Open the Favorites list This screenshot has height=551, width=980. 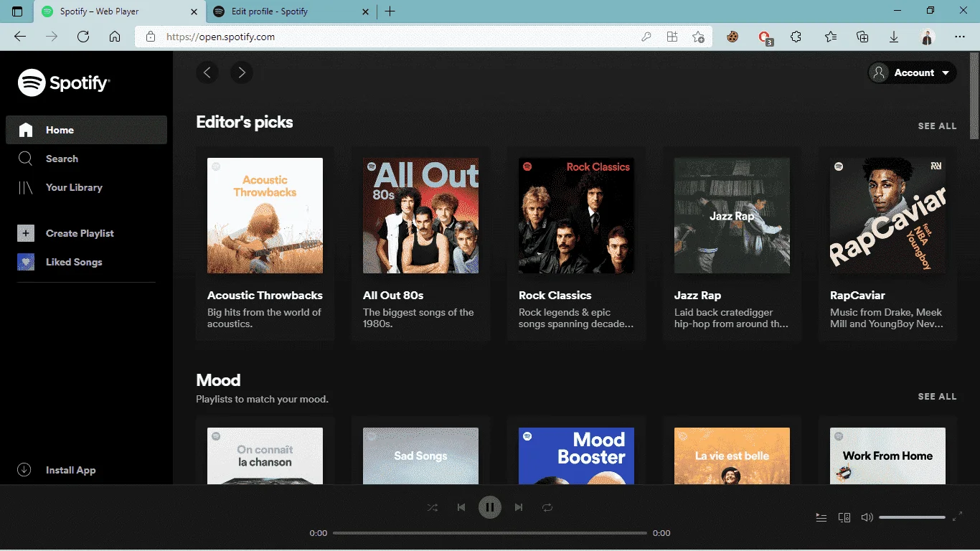click(830, 37)
